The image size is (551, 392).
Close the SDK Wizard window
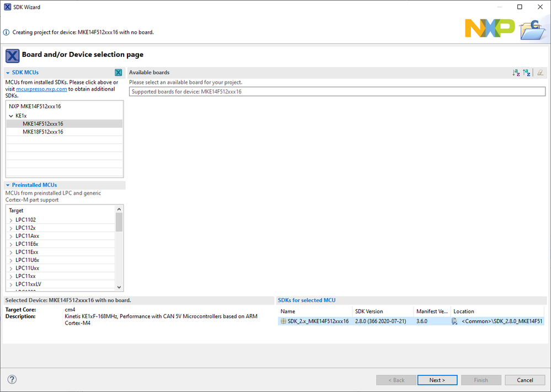coord(540,7)
